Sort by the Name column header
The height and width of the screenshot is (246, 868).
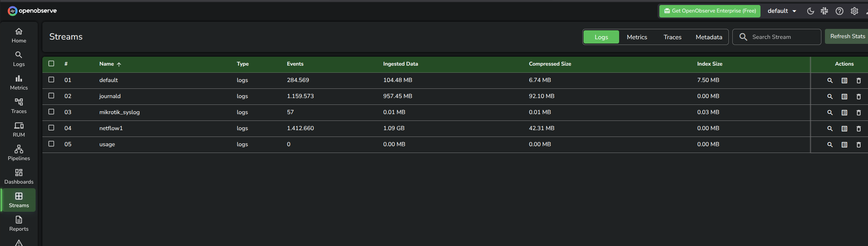click(110, 64)
